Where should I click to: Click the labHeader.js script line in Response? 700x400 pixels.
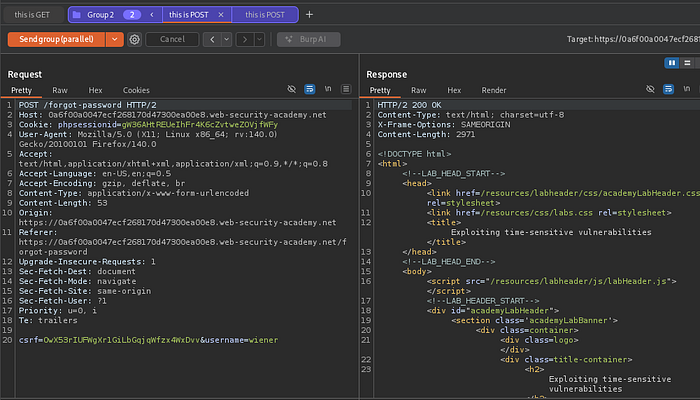coord(551,281)
